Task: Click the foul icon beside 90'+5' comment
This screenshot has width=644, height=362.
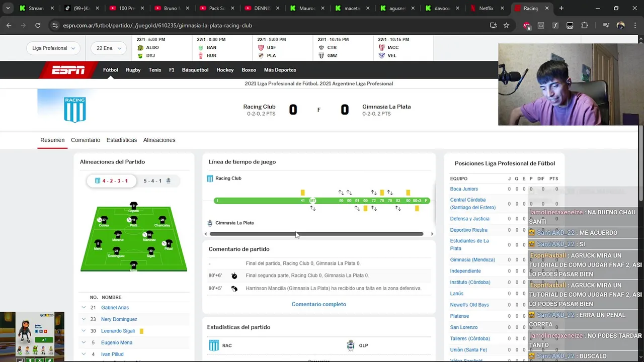Action: click(234, 289)
